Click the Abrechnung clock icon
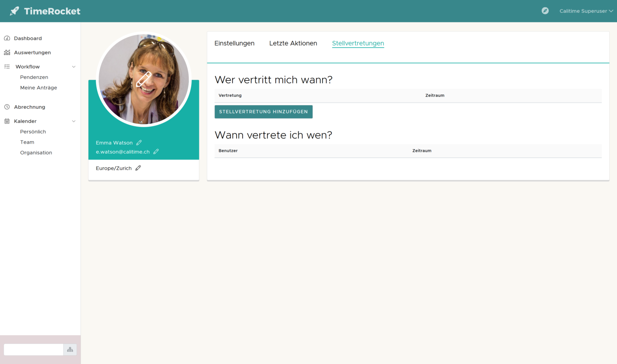 point(7,106)
